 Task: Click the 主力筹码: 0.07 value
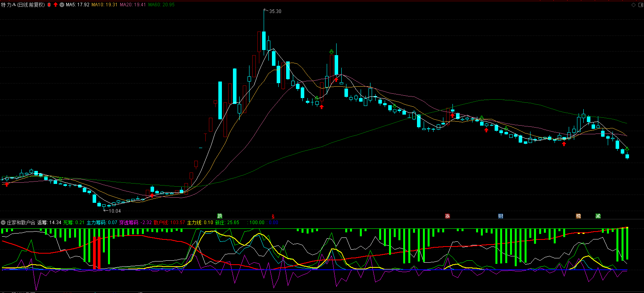pyautogui.click(x=102, y=223)
